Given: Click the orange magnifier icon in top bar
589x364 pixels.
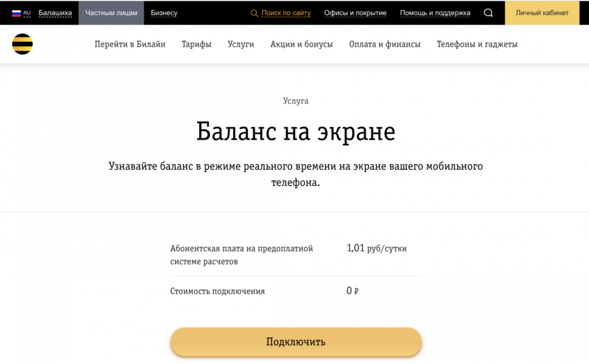Looking at the screenshot, I should pyautogui.click(x=254, y=13).
